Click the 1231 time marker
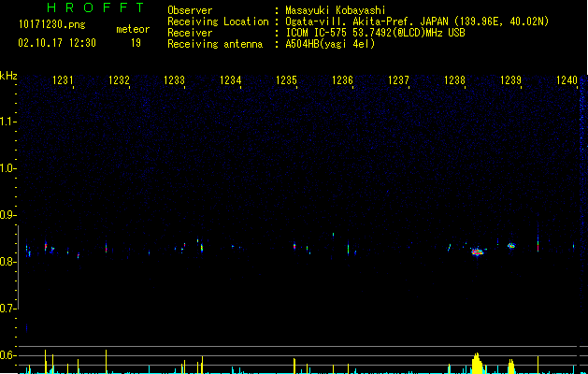 pos(63,80)
